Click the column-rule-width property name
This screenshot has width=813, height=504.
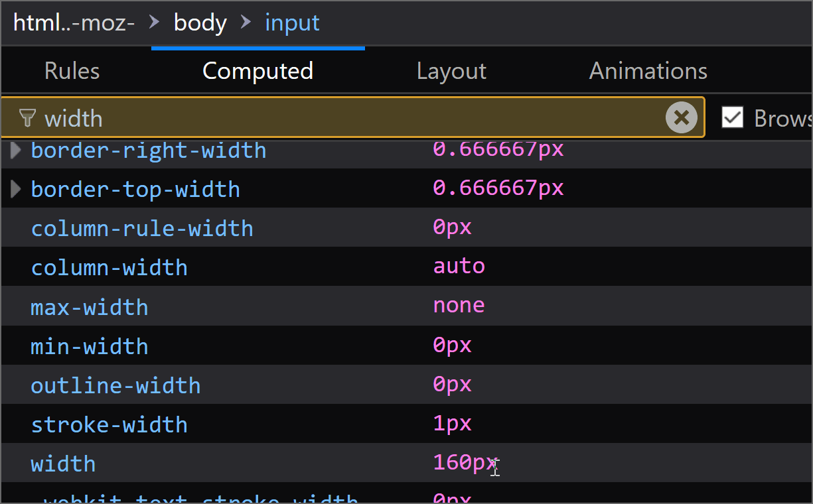[x=142, y=229]
